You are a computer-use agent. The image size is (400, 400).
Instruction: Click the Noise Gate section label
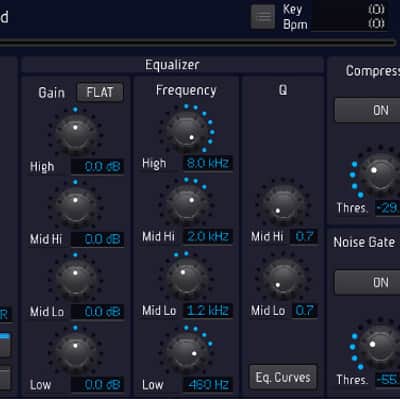[x=364, y=242]
